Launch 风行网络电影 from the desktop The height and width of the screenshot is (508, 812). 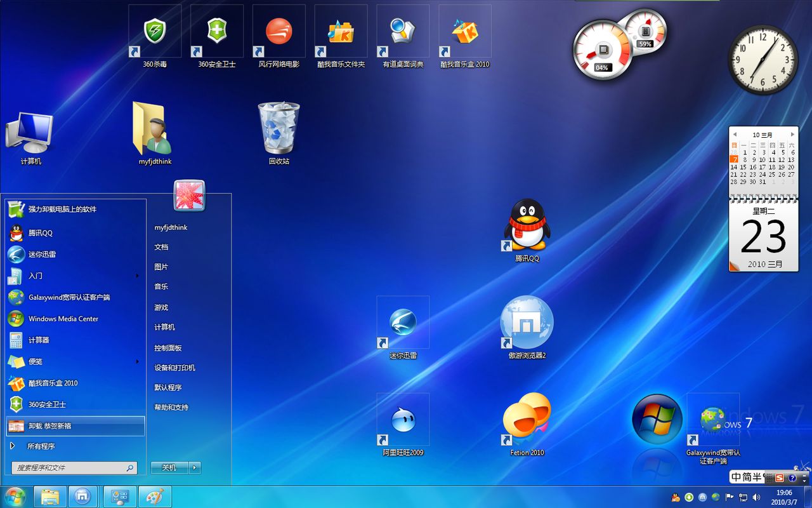pyautogui.click(x=278, y=36)
